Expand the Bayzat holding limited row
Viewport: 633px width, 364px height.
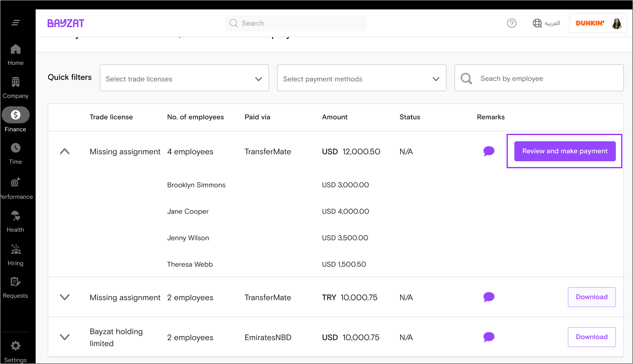pyautogui.click(x=65, y=337)
